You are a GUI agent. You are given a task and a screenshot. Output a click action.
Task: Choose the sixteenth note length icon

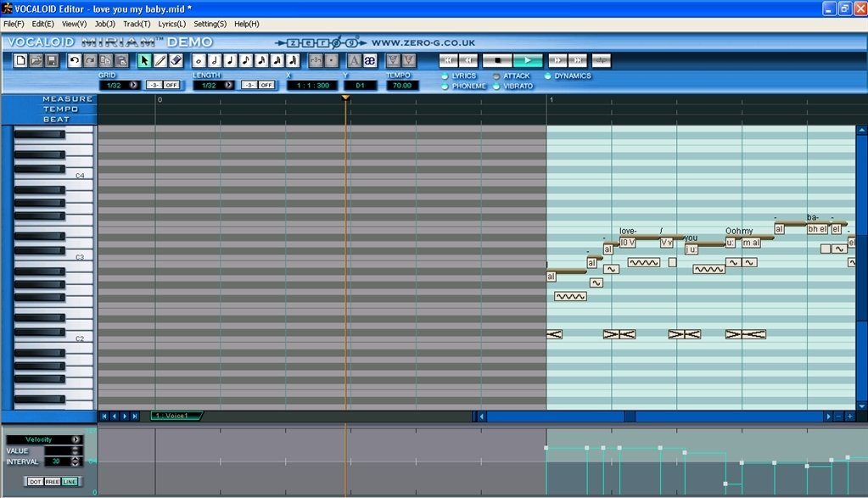tap(261, 60)
